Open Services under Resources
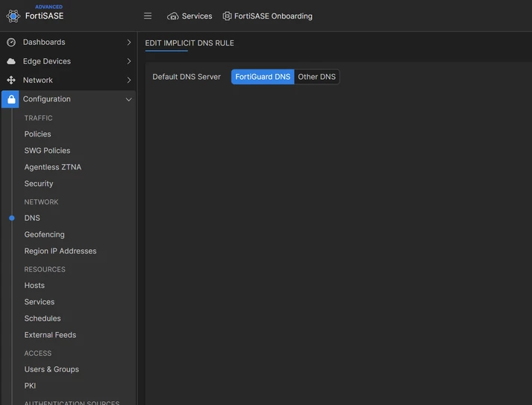 tap(40, 302)
